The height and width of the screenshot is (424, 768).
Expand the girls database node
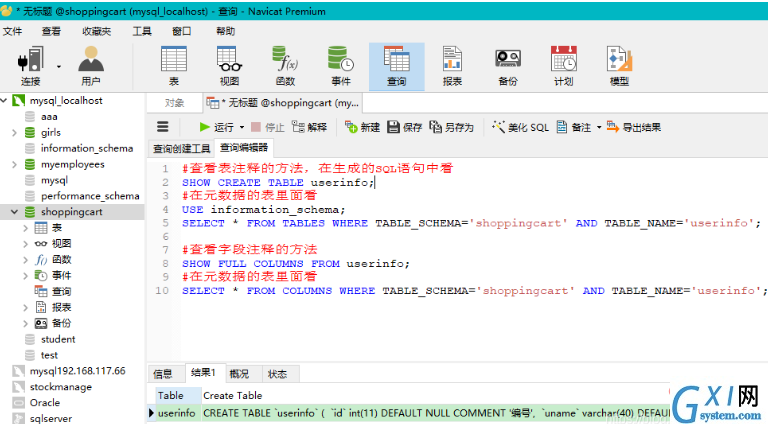(x=15, y=133)
